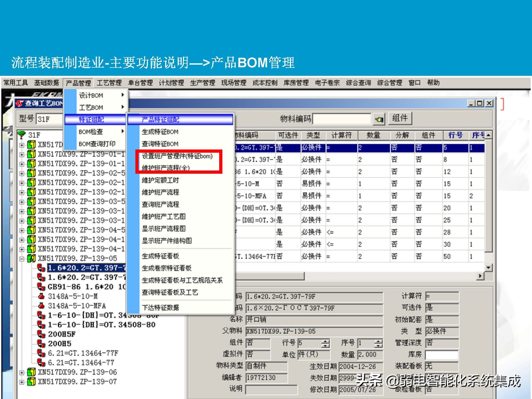Screen dimensions: 532x399
Task: Click part icon beside 200H5
Action: pyautogui.click(x=41, y=343)
